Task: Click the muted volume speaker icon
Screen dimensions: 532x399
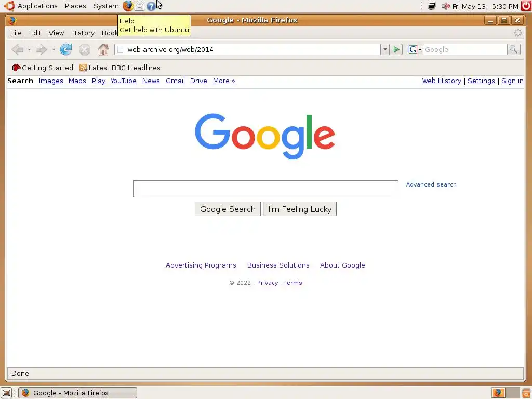Action: (445, 6)
